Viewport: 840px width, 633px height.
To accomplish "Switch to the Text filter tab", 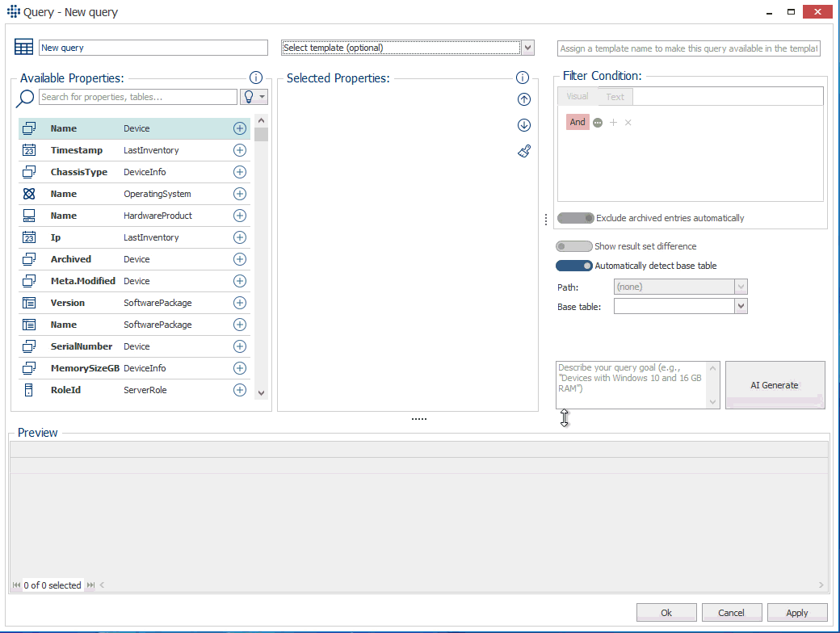I will click(x=615, y=97).
